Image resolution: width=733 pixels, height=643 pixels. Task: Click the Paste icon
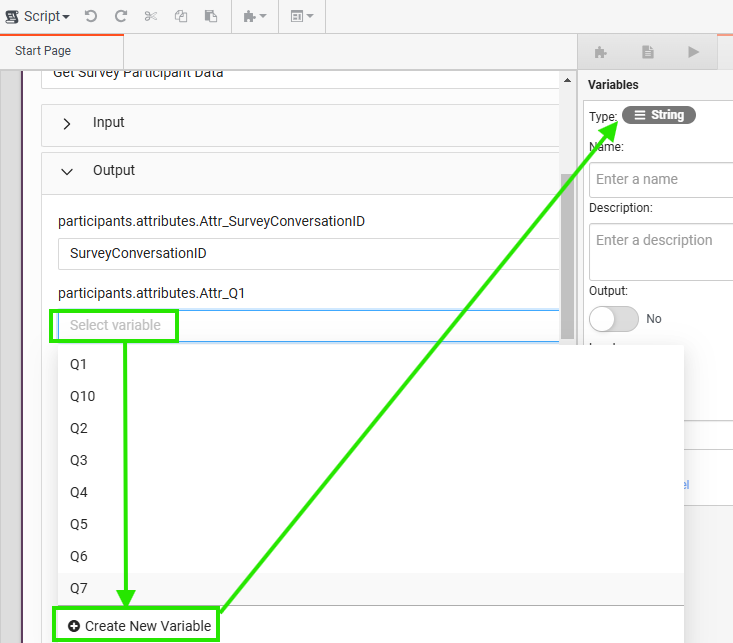(211, 16)
